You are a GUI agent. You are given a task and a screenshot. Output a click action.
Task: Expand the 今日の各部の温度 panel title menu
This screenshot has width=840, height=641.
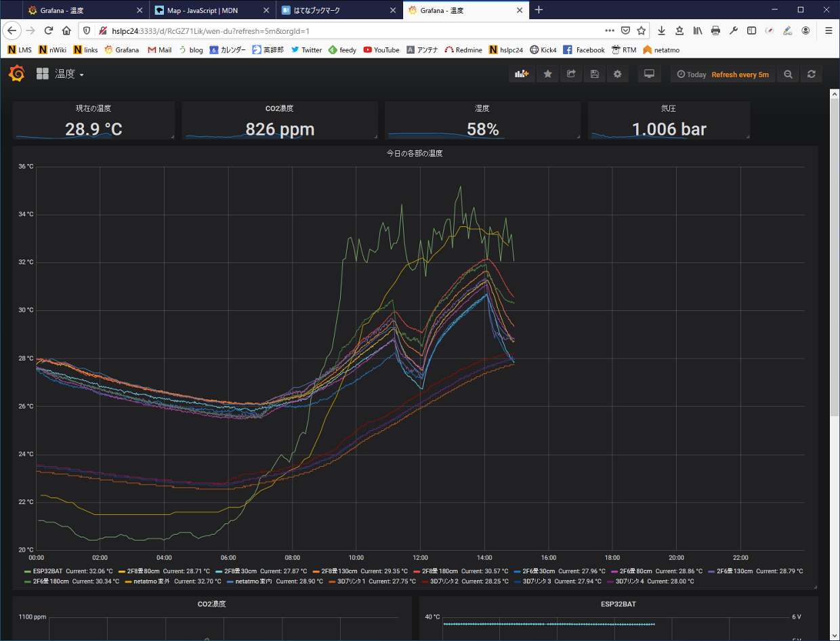(x=414, y=154)
